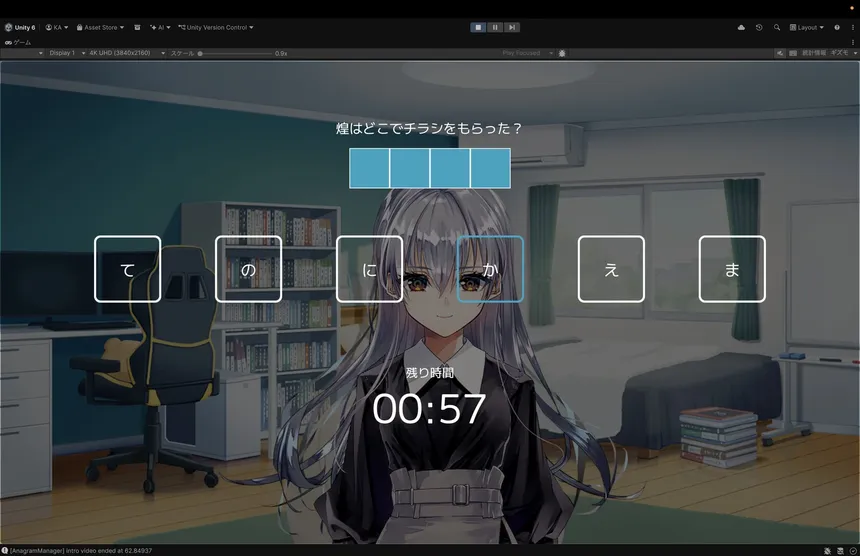The height and width of the screenshot is (556, 860).
Task: Click the 残り時間 label
Action: pyautogui.click(x=429, y=373)
